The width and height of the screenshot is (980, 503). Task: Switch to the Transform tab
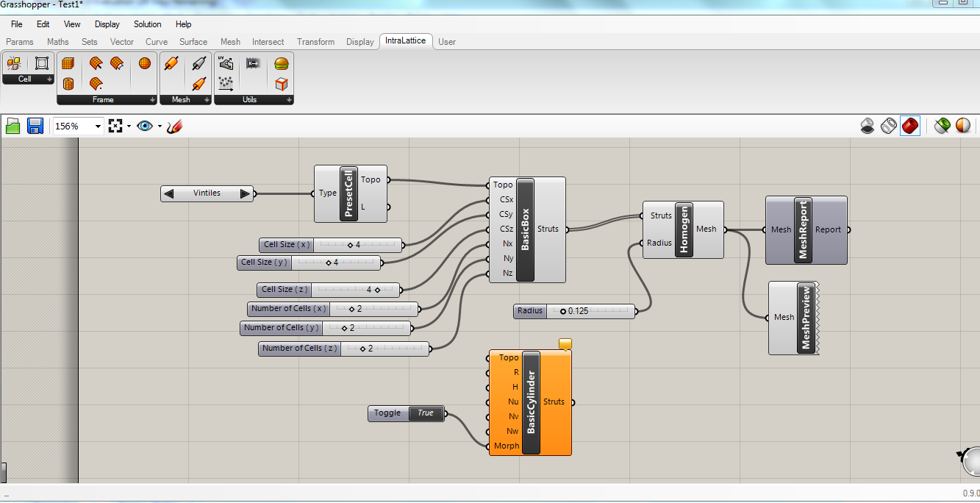point(315,42)
